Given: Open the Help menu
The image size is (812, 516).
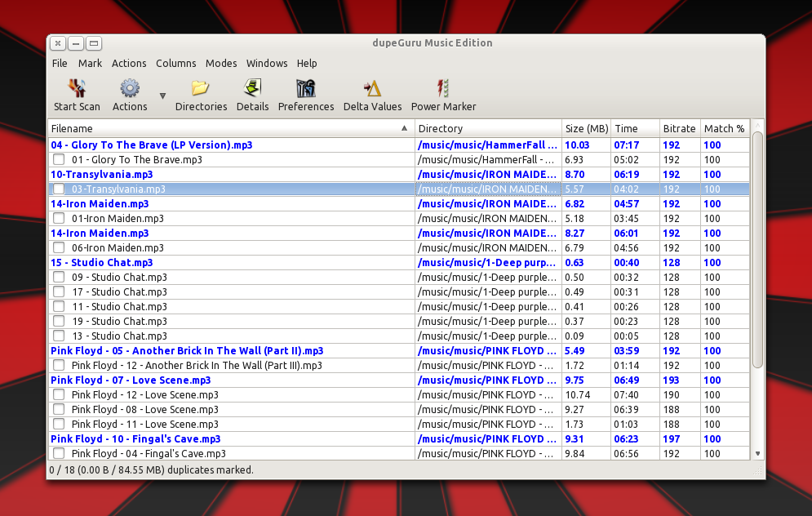Looking at the screenshot, I should coord(307,63).
